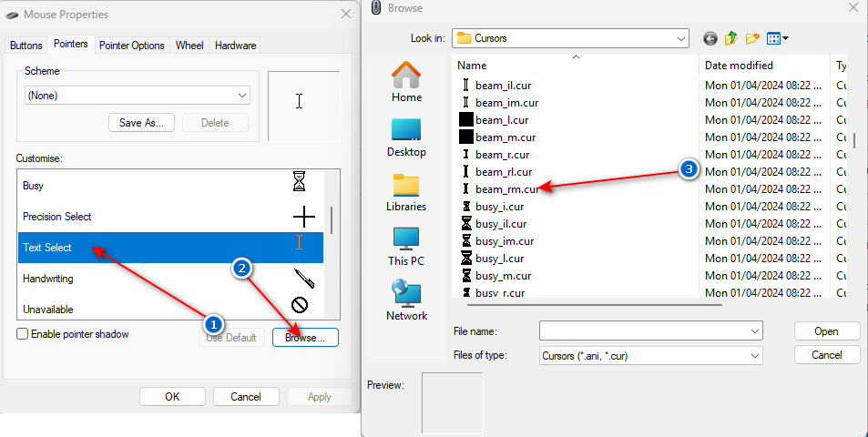The image size is (868, 437).
Task: Select busy_i.cur hourglass icon
Action: (466, 207)
